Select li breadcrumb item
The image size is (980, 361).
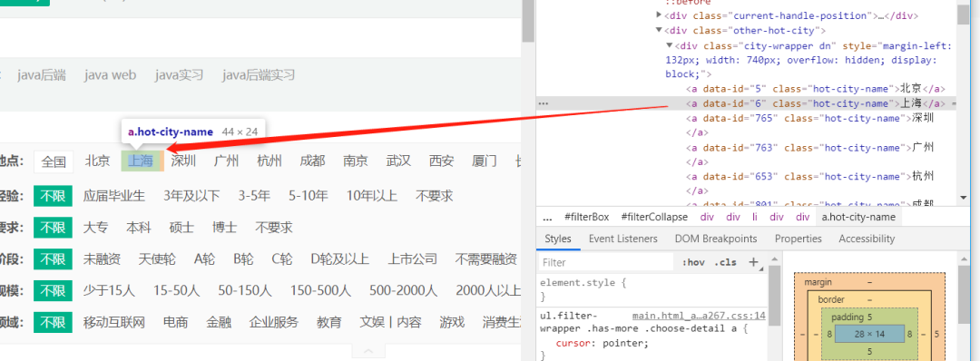tap(754, 218)
